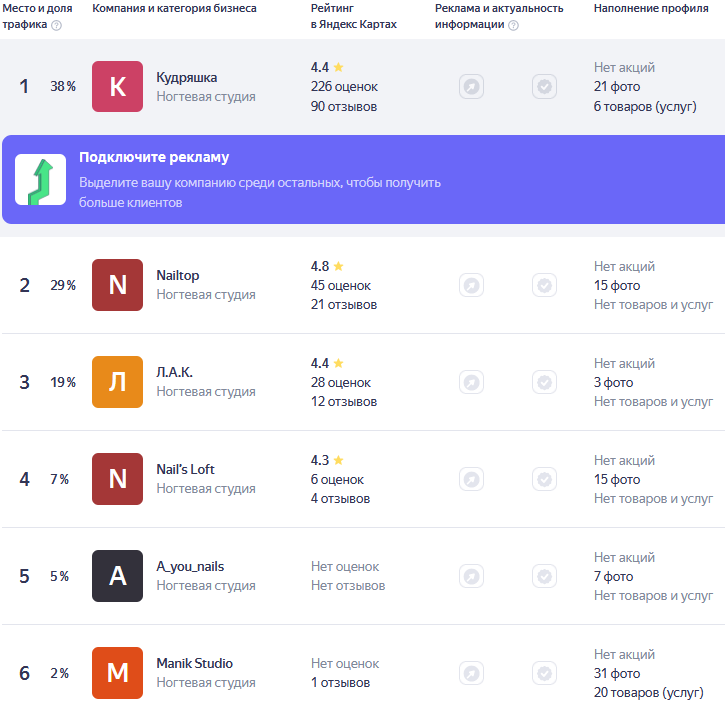The image size is (725, 710).
Task: Click the '29 %' traffic share value
Action: coord(63,285)
